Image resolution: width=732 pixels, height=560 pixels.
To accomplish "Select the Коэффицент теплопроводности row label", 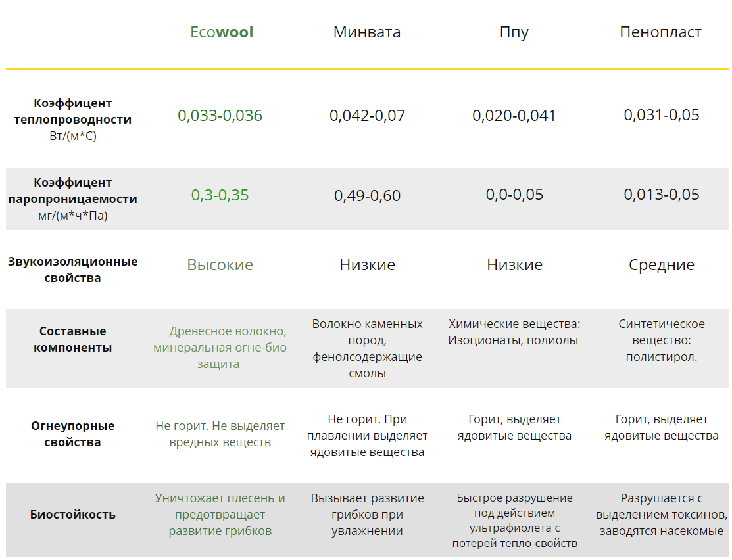I will click(73, 111).
